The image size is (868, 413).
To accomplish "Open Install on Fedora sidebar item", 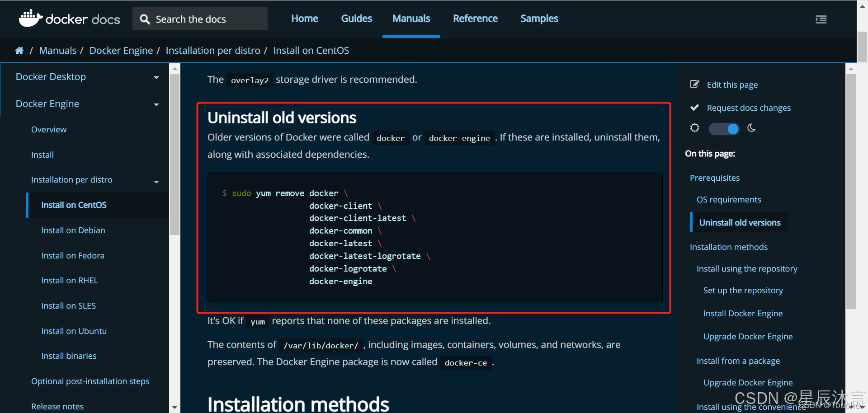I will pyautogui.click(x=73, y=256).
